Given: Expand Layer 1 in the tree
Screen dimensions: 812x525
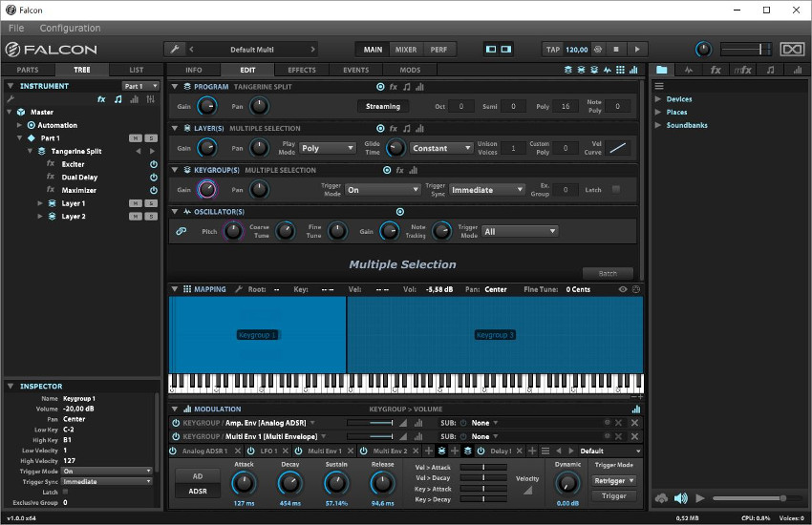Looking at the screenshot, I should pos(40,203).
